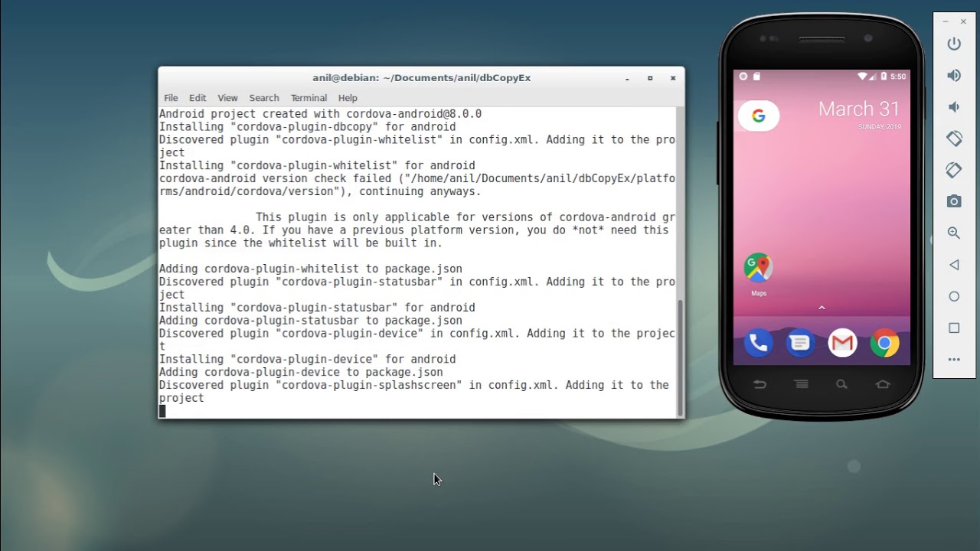This screenshot has height=551, width=980.
Task: Open the Terminal menu
Action: coord(309,98)
